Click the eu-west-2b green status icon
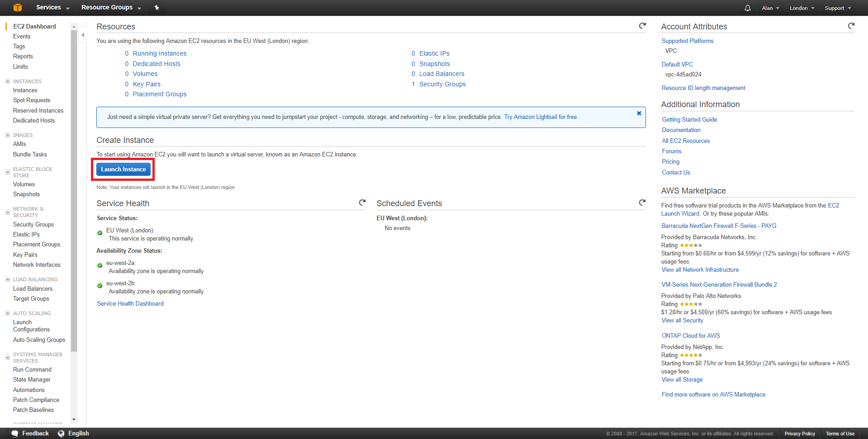The image size is (868, 439). [x=100, y=286]
